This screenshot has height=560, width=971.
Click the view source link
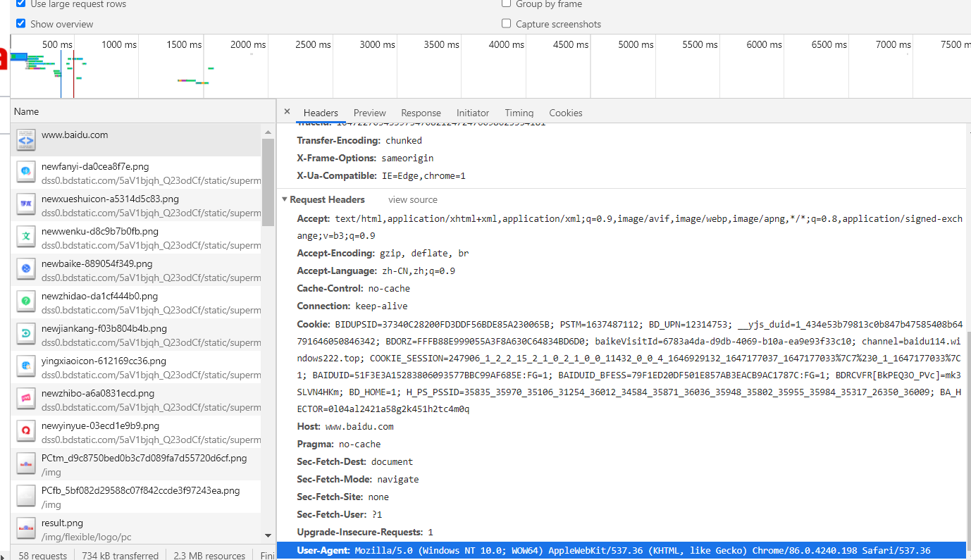(413, 199)
